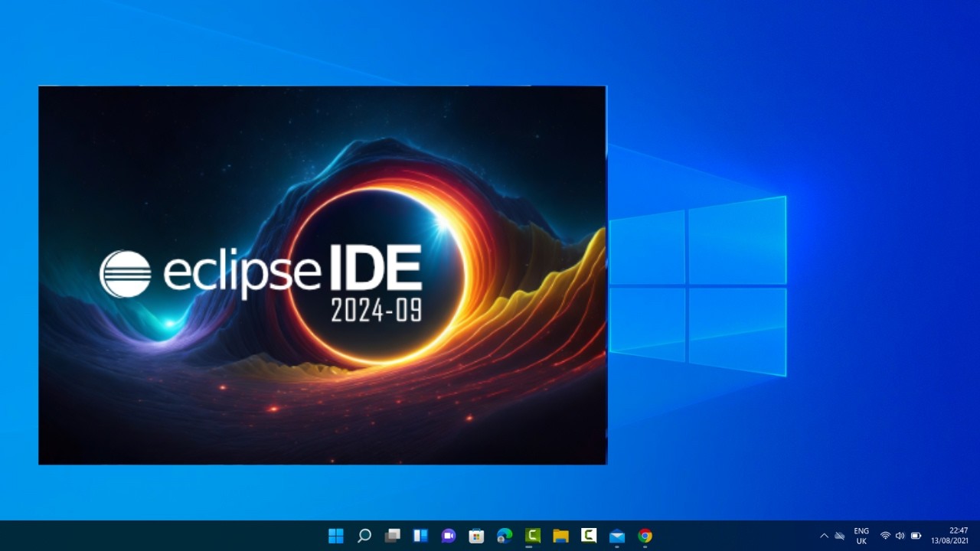Launch Google Chrome from taskbar
This screenshot has width=980, height=551.
[x=645, y=536]
